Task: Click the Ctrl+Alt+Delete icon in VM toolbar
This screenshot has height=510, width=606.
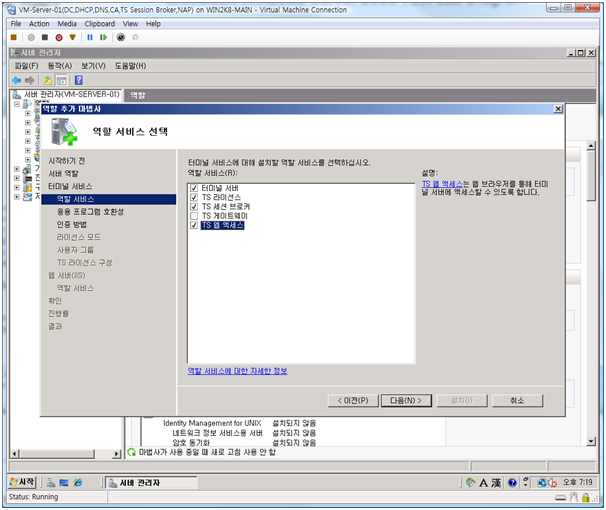Action: click(x=14, y=37)
